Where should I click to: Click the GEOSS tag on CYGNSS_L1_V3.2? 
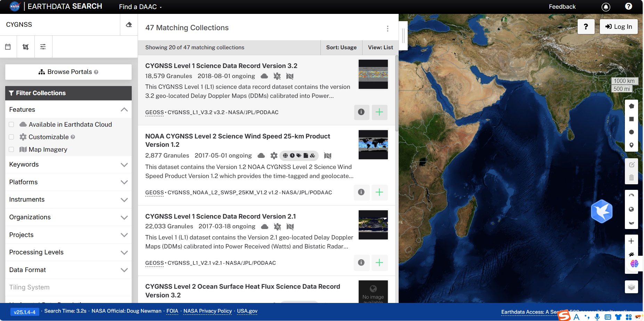(154, 112)
